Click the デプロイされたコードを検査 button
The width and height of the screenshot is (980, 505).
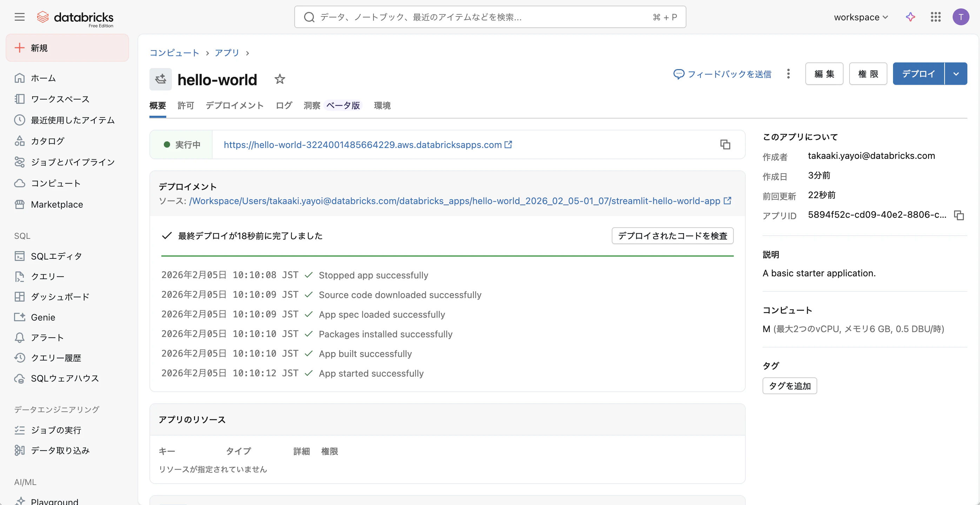672,236
